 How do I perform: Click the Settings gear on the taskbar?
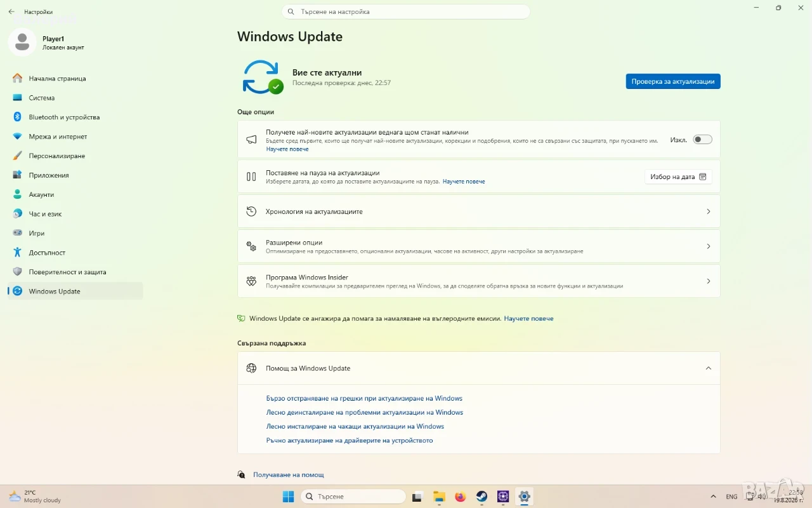(x=524, y=497)
